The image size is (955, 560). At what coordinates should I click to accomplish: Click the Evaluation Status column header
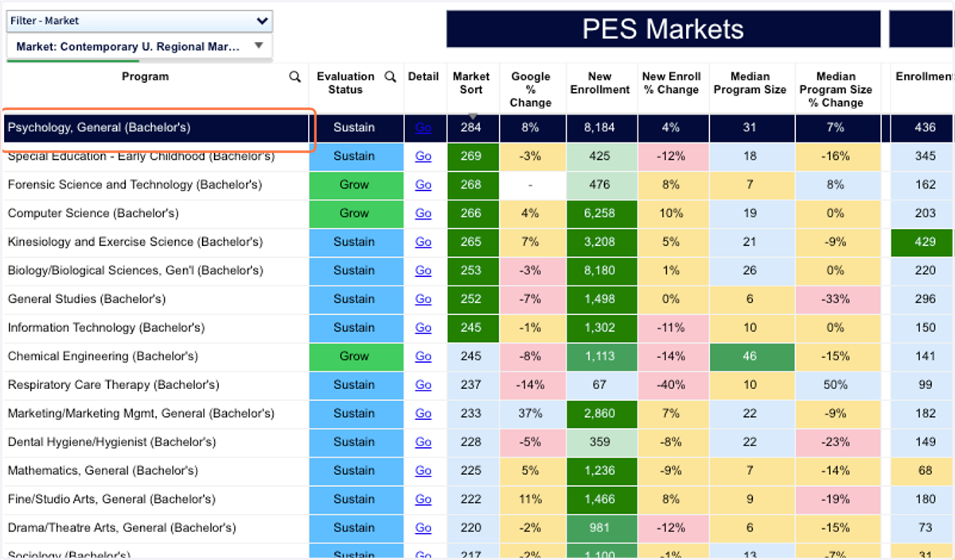345,83
